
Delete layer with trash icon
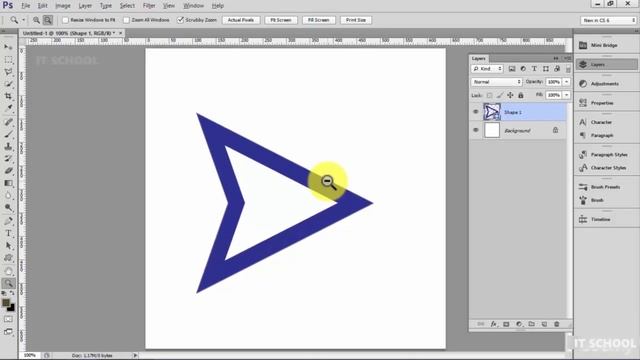557,324
